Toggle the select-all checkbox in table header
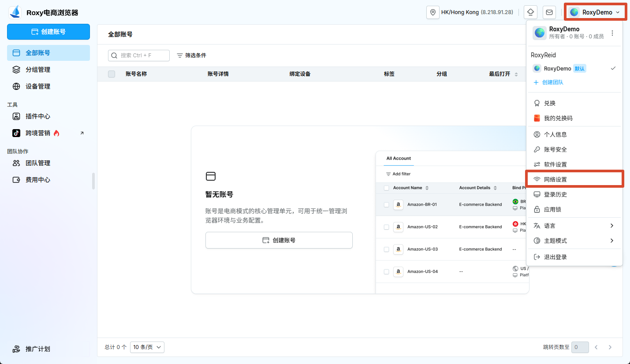The image size is (630, 364). click(x=112, y=74)
